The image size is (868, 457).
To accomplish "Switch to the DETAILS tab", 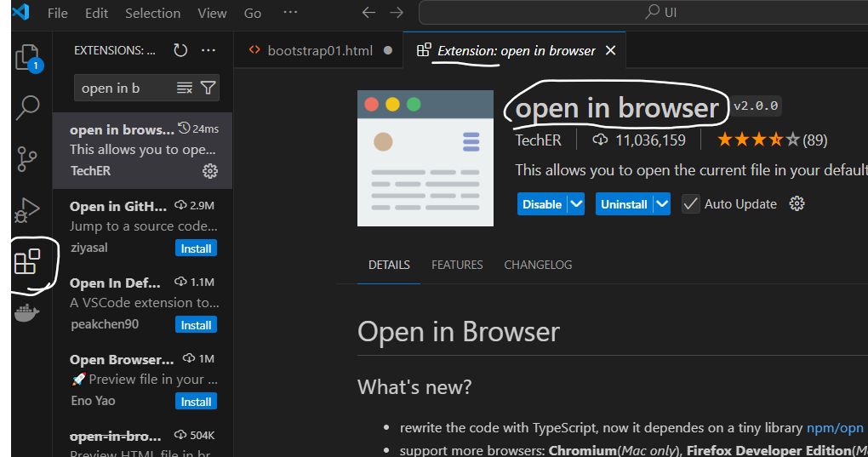I will (x=389, y=265).
